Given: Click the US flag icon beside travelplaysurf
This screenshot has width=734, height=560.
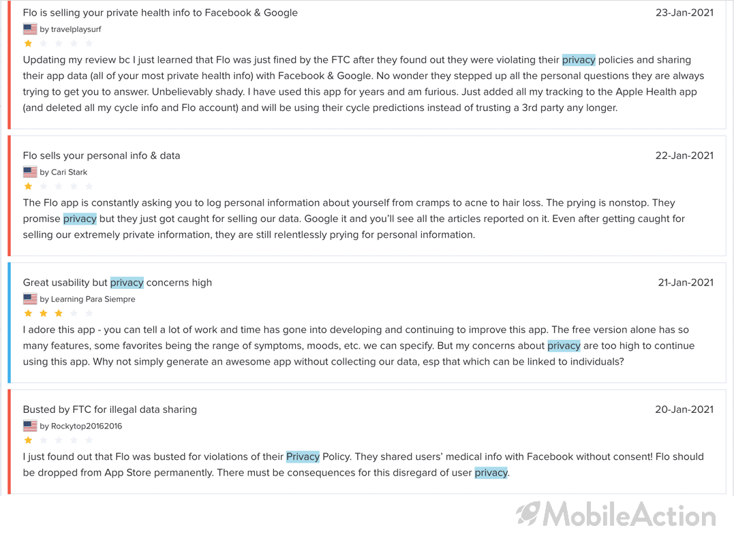Looking at the screenshot, I should click(x=30, y=29).
